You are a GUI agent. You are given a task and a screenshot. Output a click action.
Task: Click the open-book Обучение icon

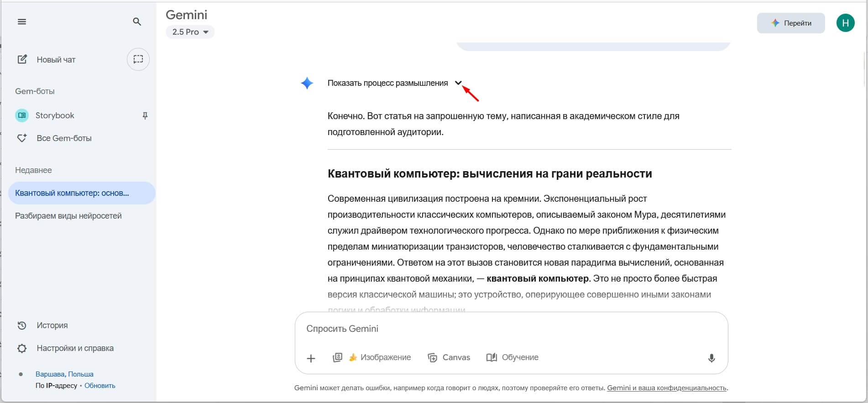click(x=492, y=357)
